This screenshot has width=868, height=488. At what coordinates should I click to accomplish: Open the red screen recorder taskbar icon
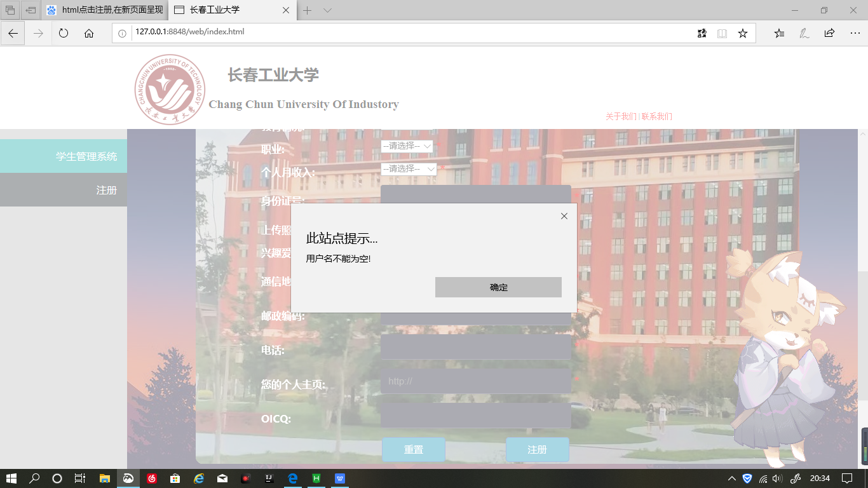point(245,478)
